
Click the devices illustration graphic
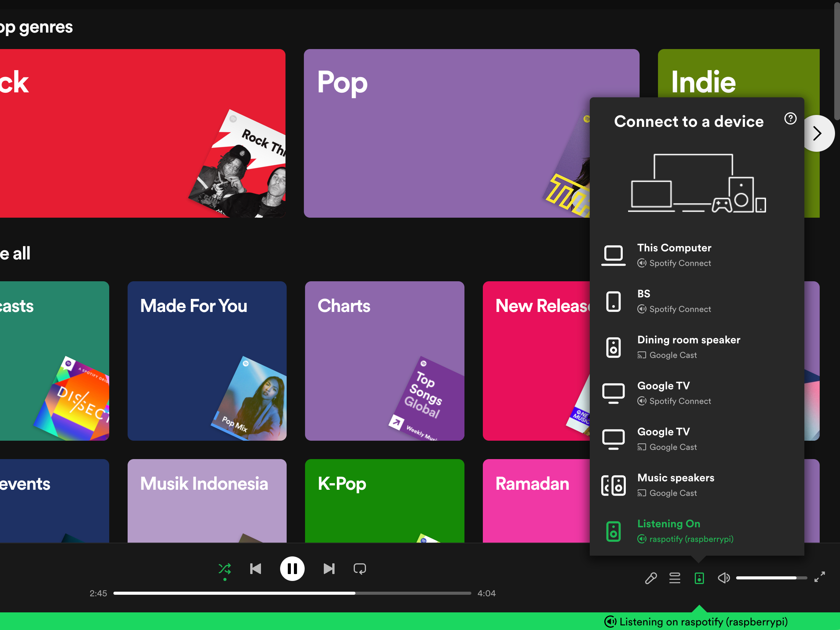coord(697,183)
